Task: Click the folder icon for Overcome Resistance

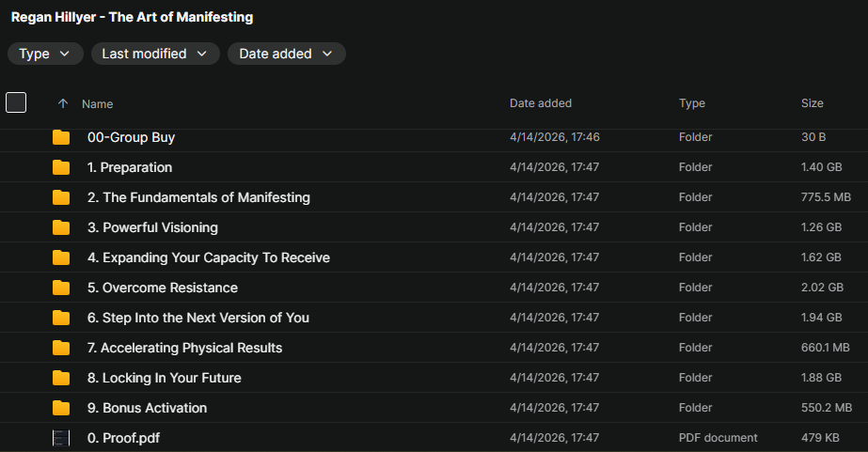Action: coord(61,288)
